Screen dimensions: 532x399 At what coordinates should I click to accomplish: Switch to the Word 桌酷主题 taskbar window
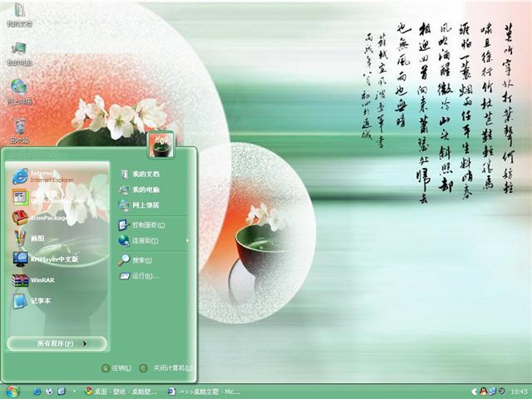204,392
